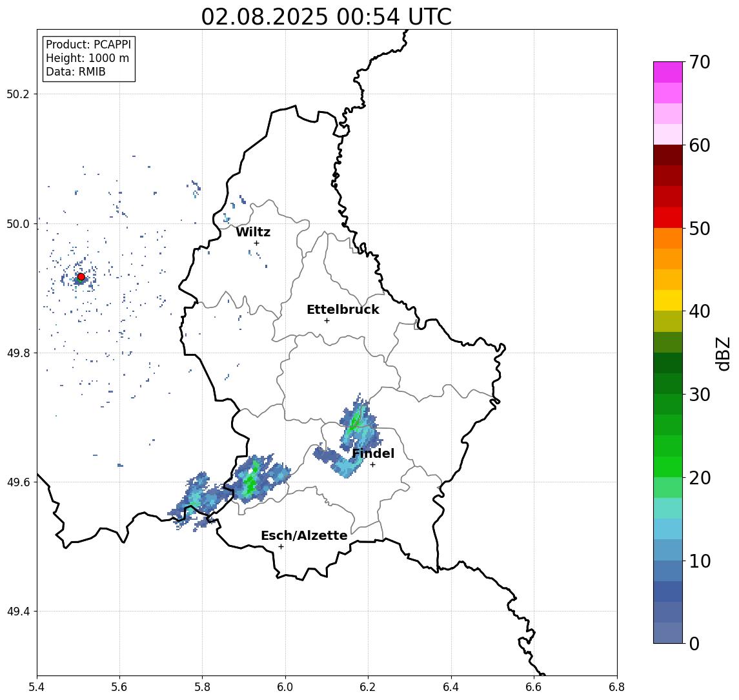Click the colorbar tick label '60'
The height and width of the screenshot is (700, 739).
coord(700,145)
